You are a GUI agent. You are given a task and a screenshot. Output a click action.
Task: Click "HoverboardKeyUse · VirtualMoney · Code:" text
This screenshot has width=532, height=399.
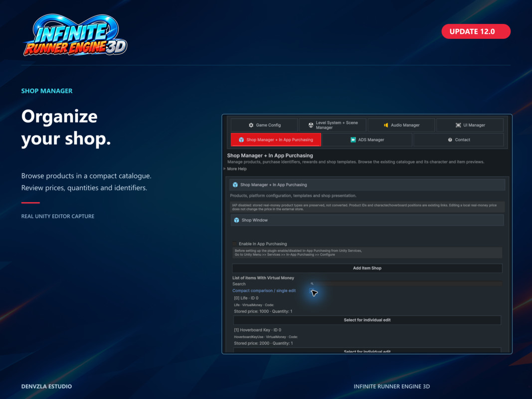point(266,337)
